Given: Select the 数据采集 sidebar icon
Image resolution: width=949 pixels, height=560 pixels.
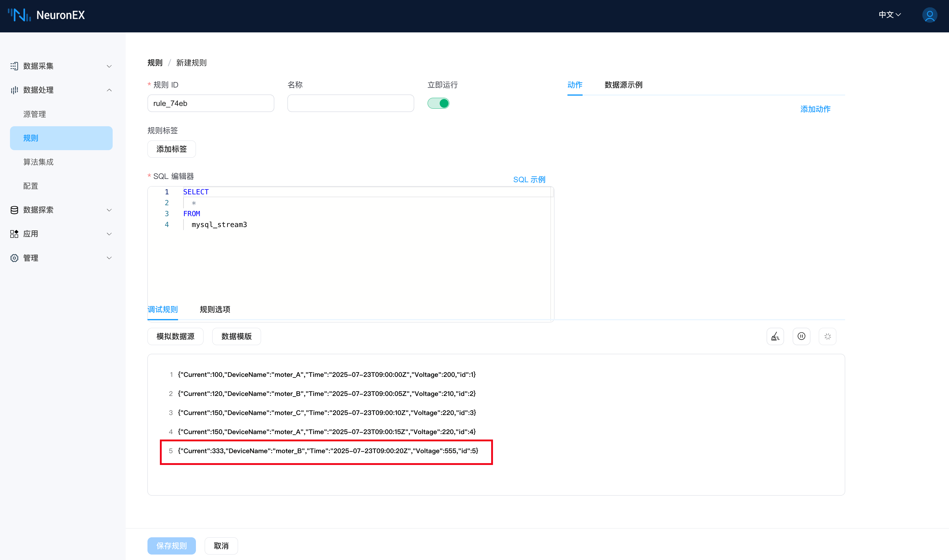Looking at the screenshot, I should (x=14, y=66).
